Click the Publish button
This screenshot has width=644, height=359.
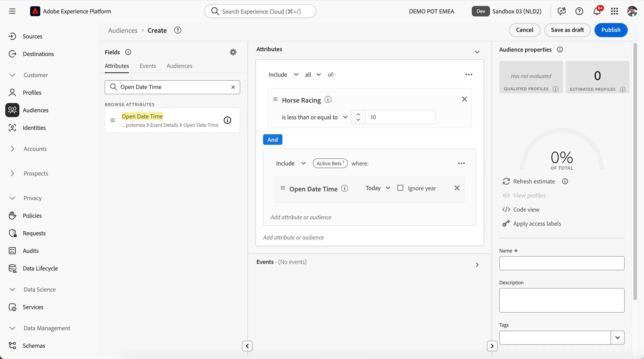tap(611, 30)
